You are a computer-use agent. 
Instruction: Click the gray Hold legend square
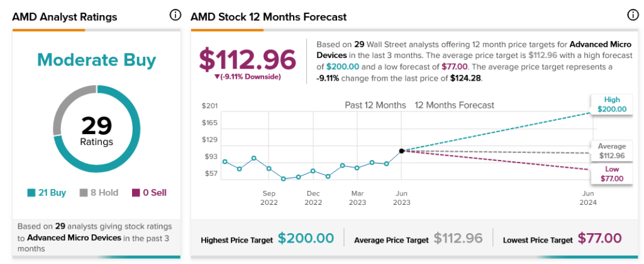click(x=84, y=193)
